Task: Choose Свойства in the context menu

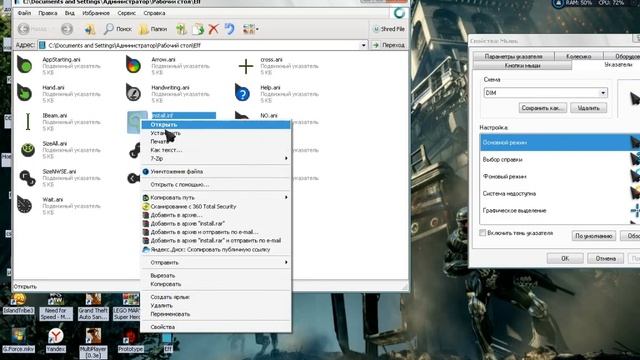Action: click(216, 327)
